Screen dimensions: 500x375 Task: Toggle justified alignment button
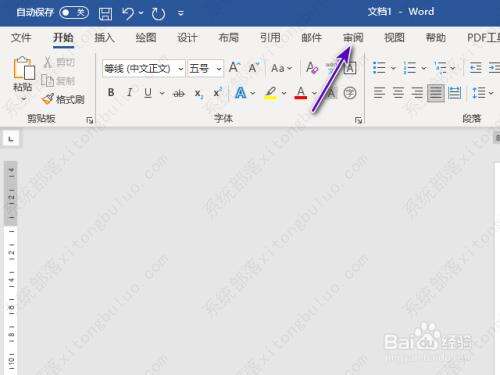coord(436,93)
